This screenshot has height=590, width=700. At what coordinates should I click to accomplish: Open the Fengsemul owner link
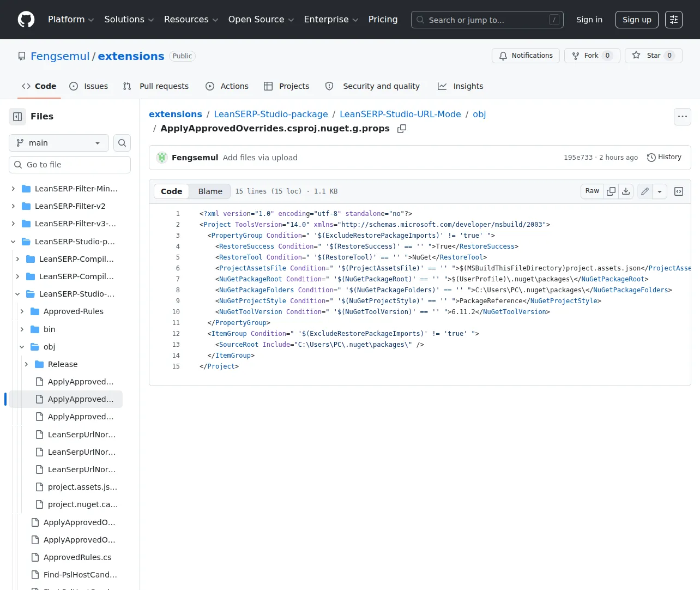(x=60, y=56)
